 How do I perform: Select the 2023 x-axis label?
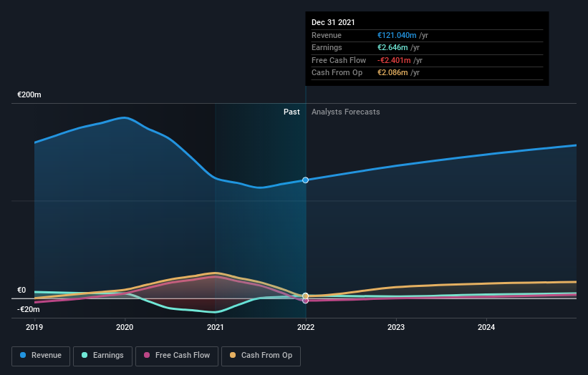point(396,327)
